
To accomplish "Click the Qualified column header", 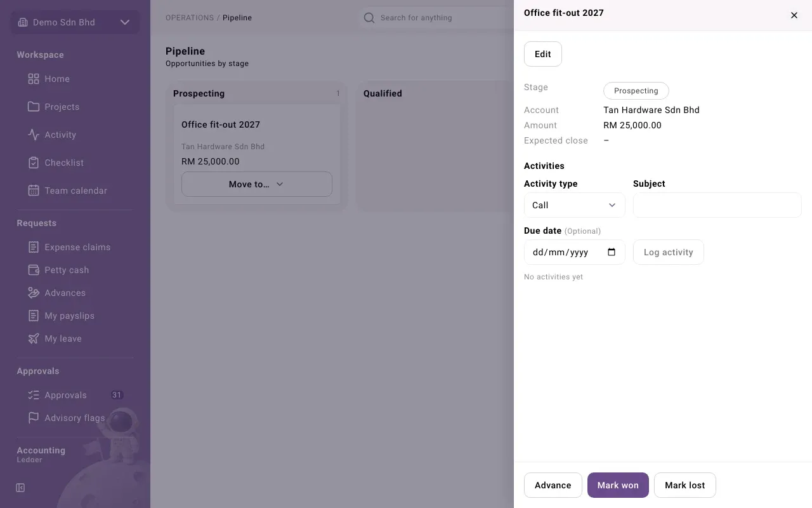I will [x=383, y=93].
